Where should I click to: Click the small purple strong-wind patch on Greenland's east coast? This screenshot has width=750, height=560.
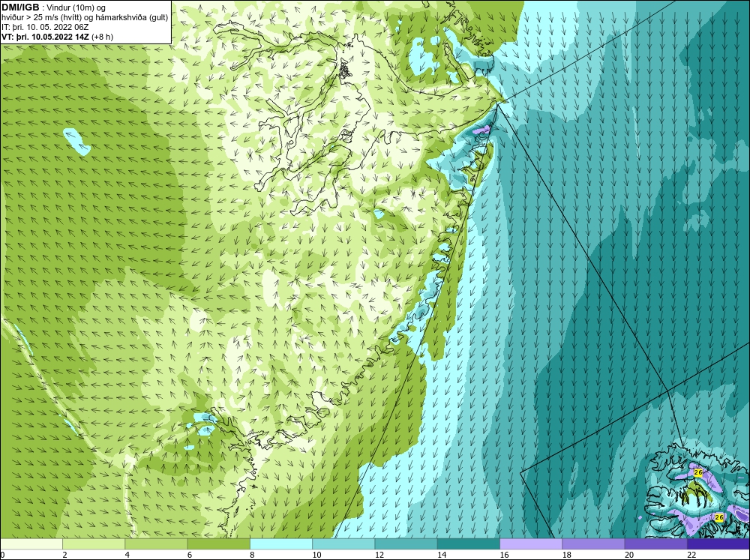click(x=481, y=130)
